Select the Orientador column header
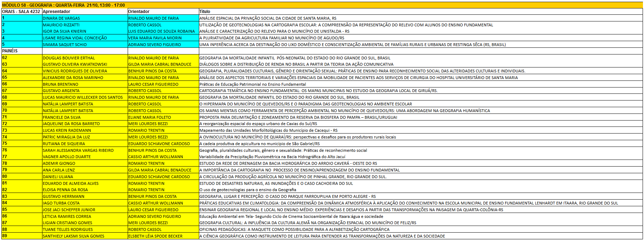This screenshot has height=240, width=644. pyautogui.click(x=139, y=12)
